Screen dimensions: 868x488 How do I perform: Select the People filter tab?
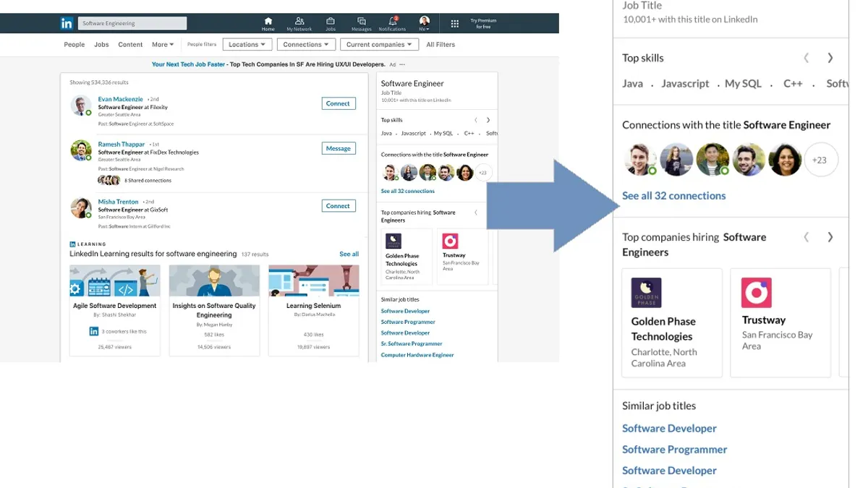75,45
